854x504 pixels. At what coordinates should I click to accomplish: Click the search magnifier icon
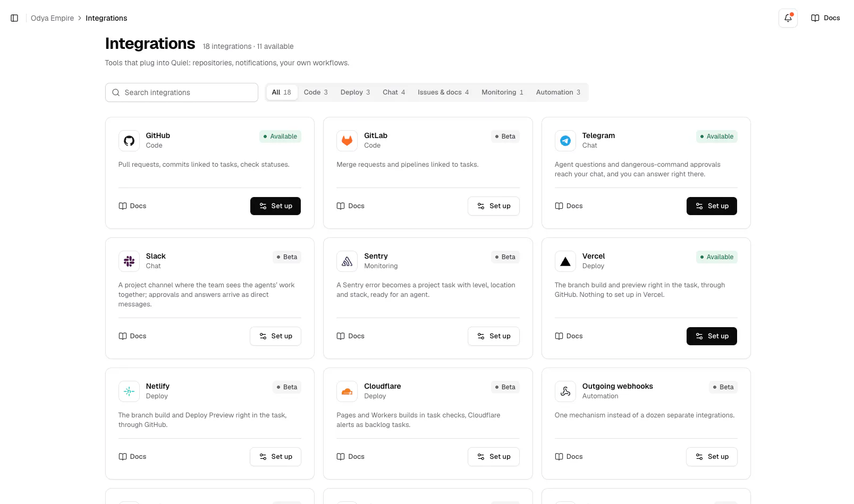[x=116, y=92]
